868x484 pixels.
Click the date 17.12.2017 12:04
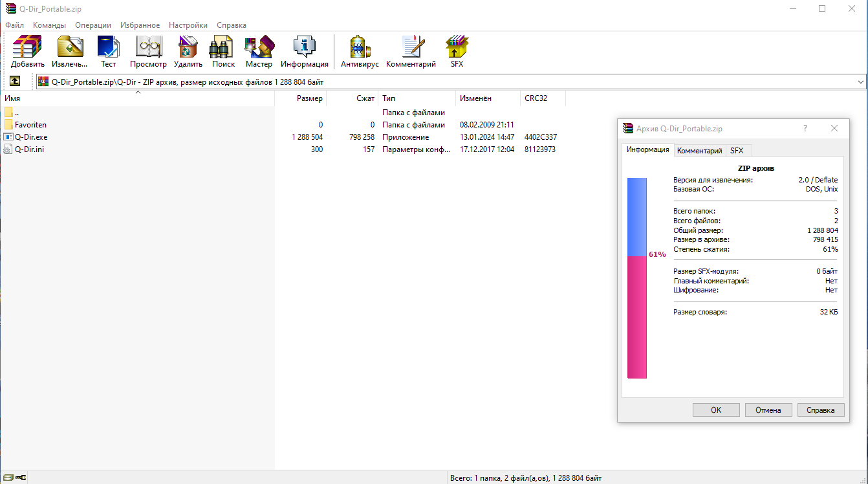coord(487,149)
